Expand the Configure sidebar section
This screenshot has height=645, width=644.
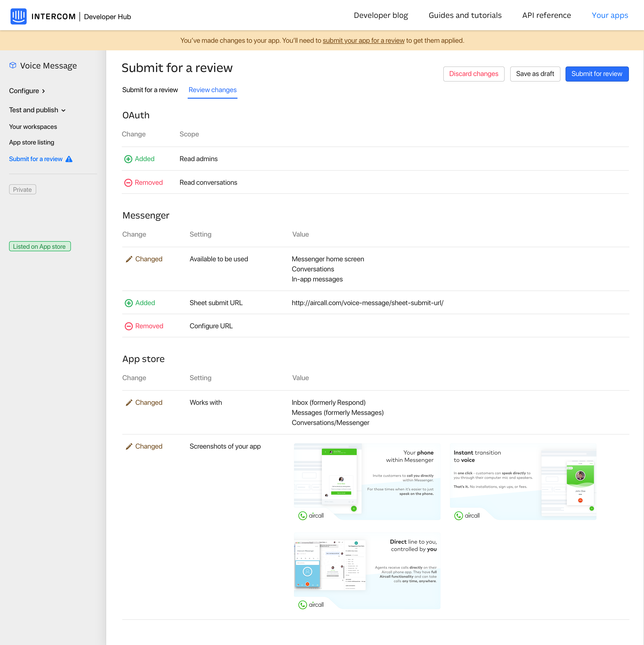tap(27, 91)
